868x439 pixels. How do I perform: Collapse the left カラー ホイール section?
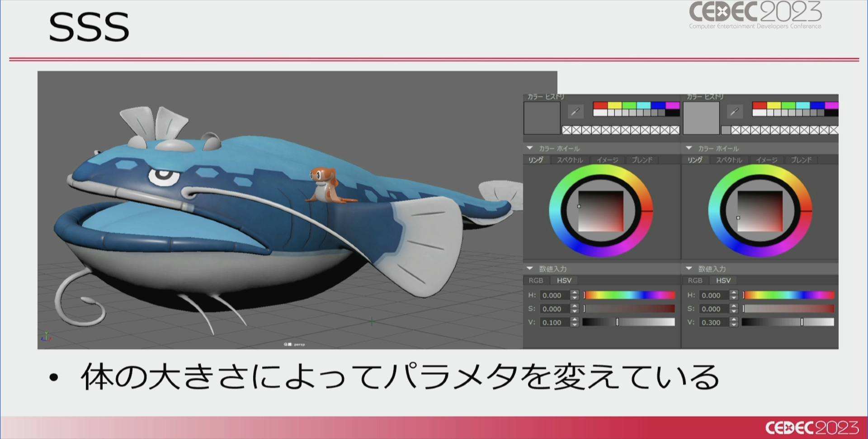pos(530,148)
